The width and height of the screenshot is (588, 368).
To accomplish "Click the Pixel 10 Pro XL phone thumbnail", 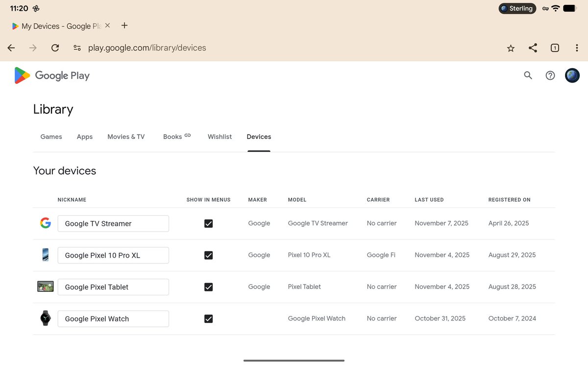I will tap(45, 255).
